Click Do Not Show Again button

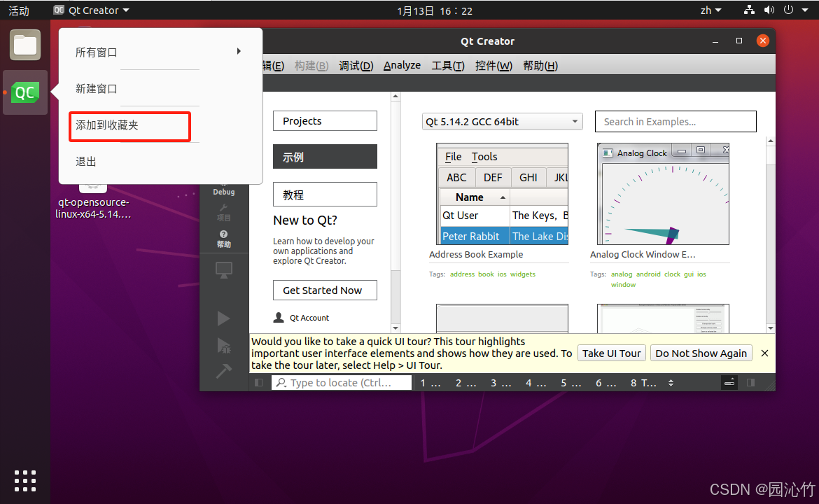(701, 353)
